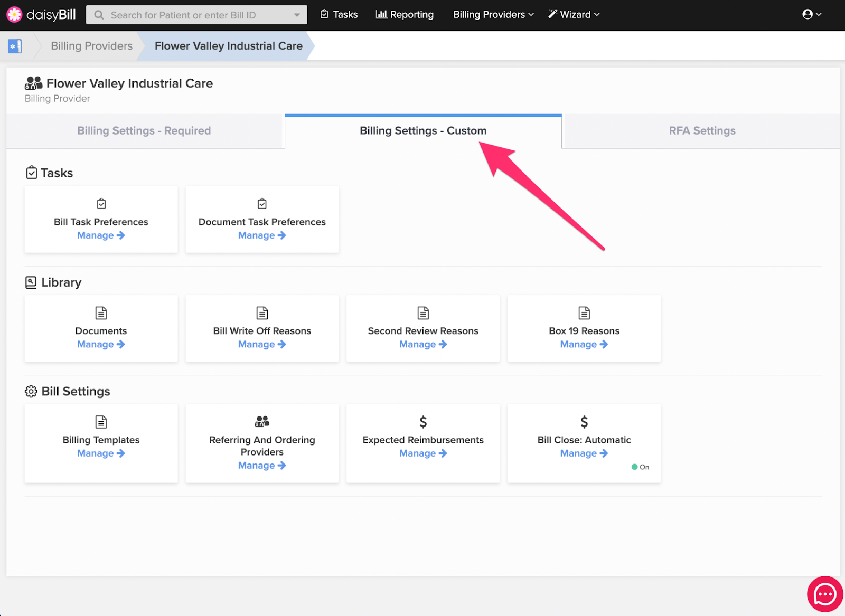Click the Billing Provider subtitle text
Viewport: 845px width, 616px height.
pos(57,99)
